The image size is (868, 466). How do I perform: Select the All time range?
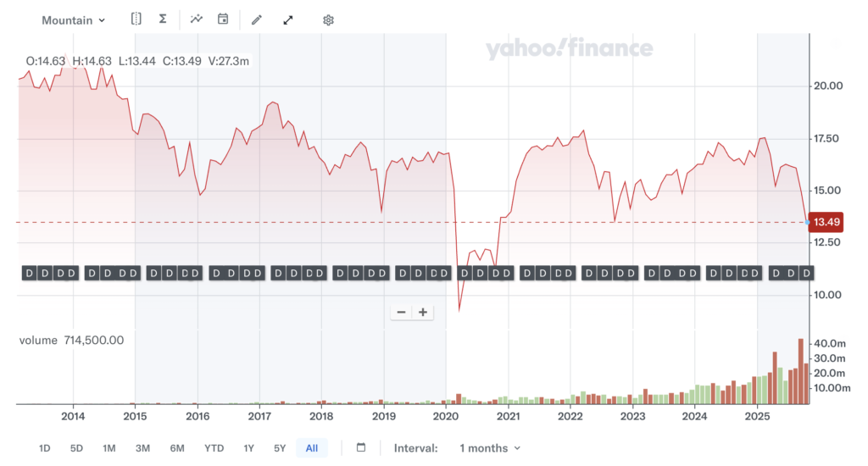click(x=312, y=448)
